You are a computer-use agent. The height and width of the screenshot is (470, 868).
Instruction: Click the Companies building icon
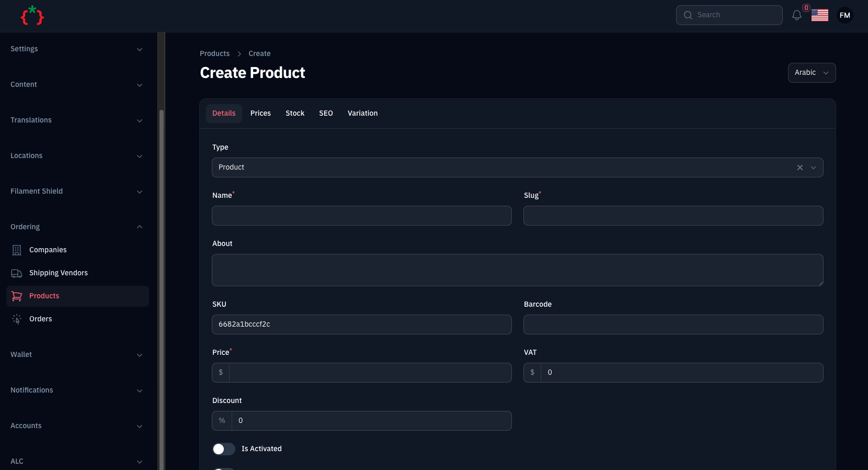point(17,250)
